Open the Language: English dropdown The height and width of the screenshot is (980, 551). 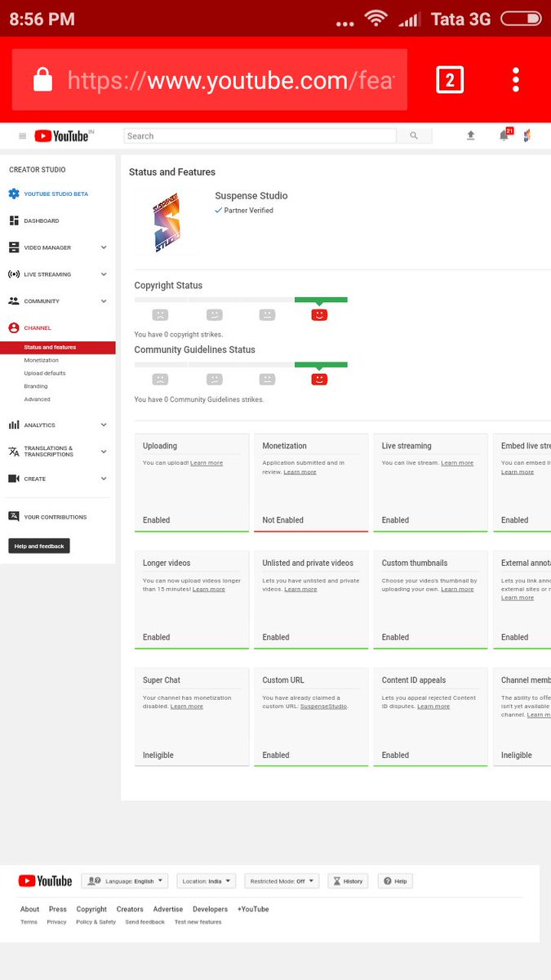(x=124, y=881)
